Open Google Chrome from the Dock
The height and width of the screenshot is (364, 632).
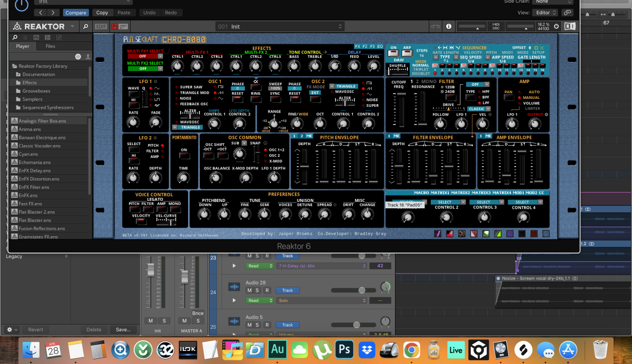pos(411,349)
